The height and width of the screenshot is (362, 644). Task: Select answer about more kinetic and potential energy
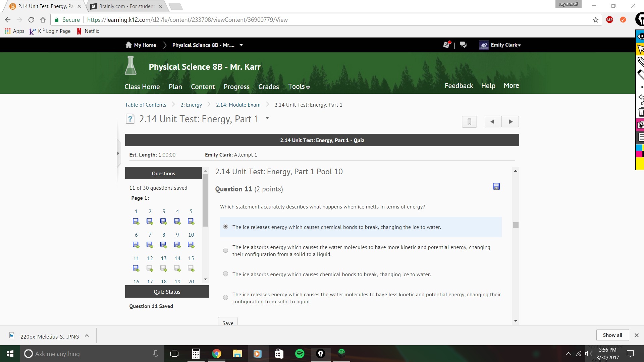point(225,250)
